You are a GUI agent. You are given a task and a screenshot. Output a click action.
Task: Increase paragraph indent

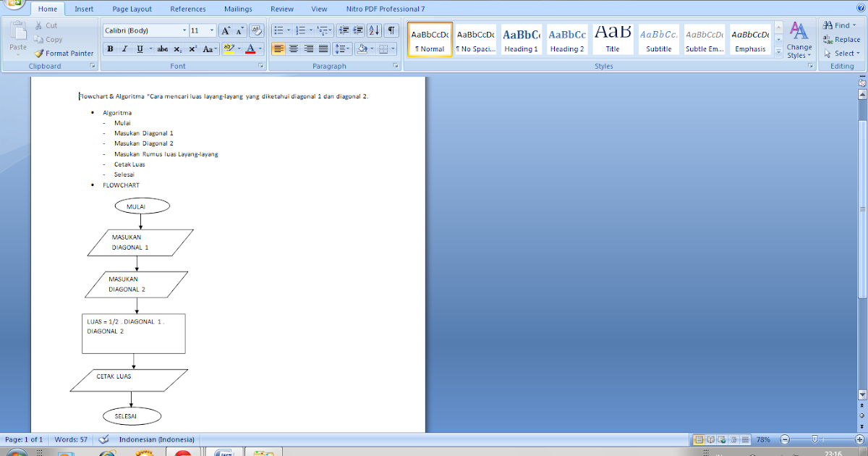tap(358, 30)
